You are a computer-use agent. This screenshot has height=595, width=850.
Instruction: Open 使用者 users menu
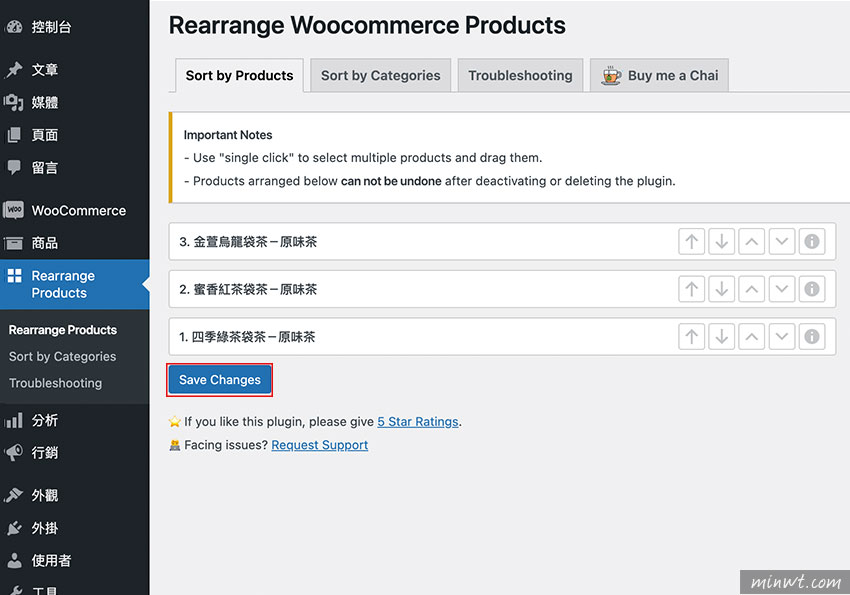click(74, 560)
